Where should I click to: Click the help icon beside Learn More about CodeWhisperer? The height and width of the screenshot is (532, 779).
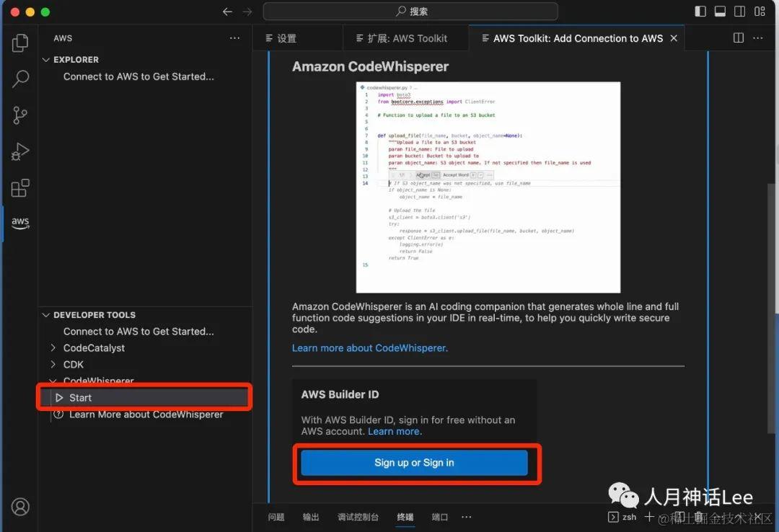pos(58,414)
